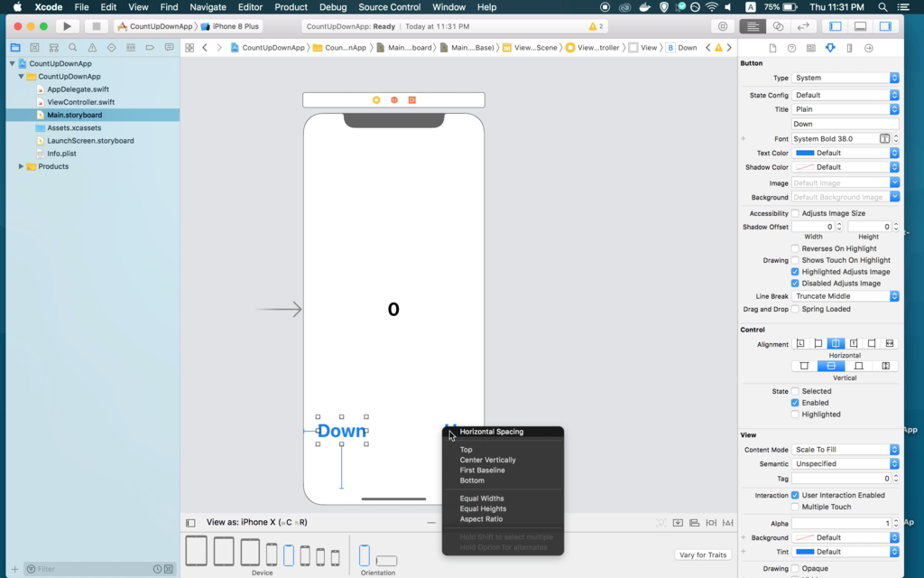Select ViewController.swift in navigator
This screenshot has height=578, width=924.
point(80,102)
